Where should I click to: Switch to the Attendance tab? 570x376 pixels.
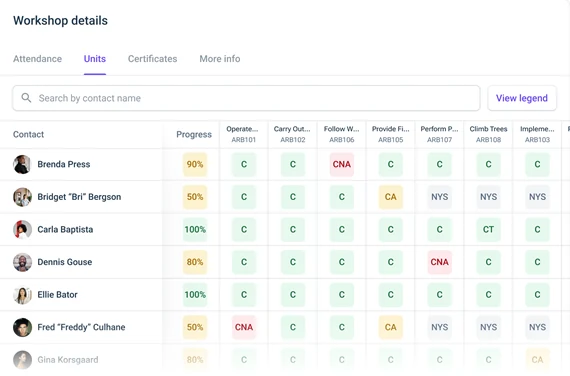click(x=37, y=59)
